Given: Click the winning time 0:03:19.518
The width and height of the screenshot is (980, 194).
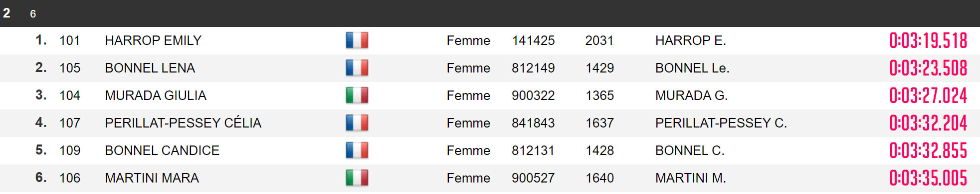Looking at the screenshot, I should (x=928, y=40).
